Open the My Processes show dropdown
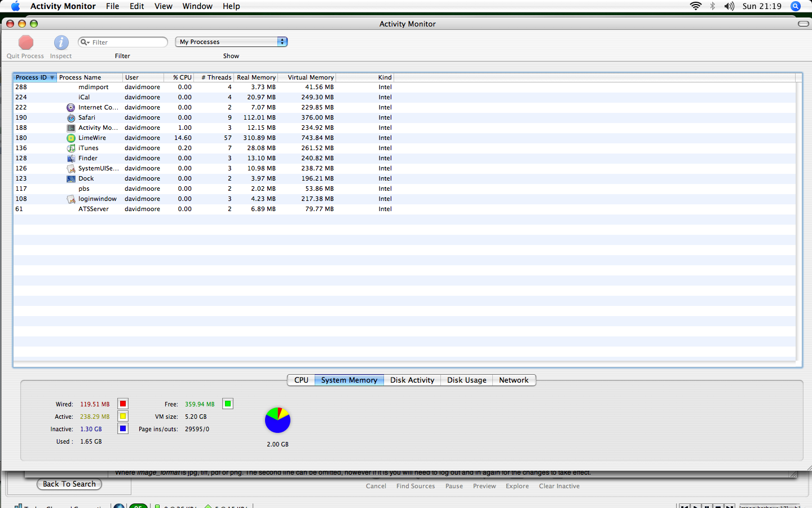The image size is (812, 508). (x=231, y=42)
